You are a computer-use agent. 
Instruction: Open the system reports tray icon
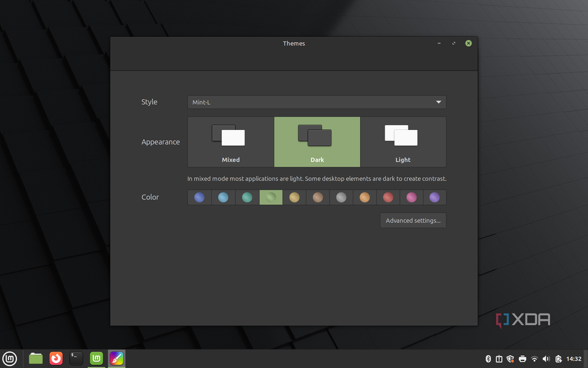[x=499, y=359]
